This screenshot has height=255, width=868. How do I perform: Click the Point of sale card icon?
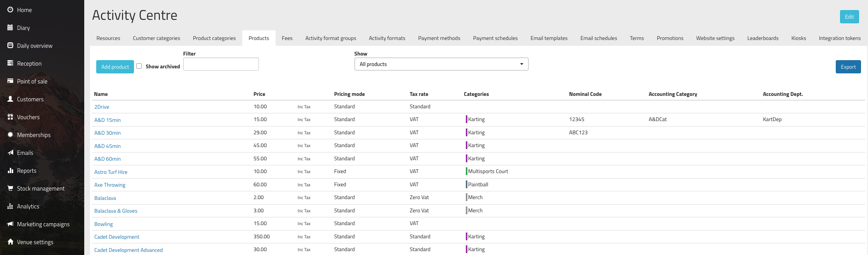(10, 81)
